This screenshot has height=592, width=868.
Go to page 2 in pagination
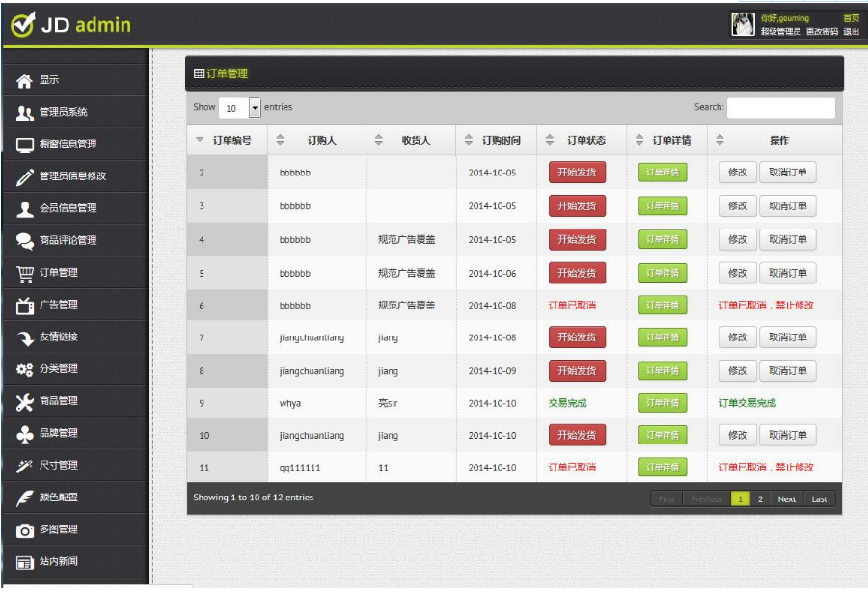click(760, 499)
